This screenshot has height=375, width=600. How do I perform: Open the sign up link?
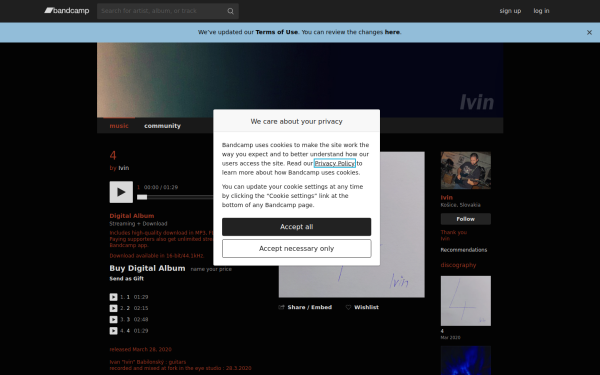(510, 11)
